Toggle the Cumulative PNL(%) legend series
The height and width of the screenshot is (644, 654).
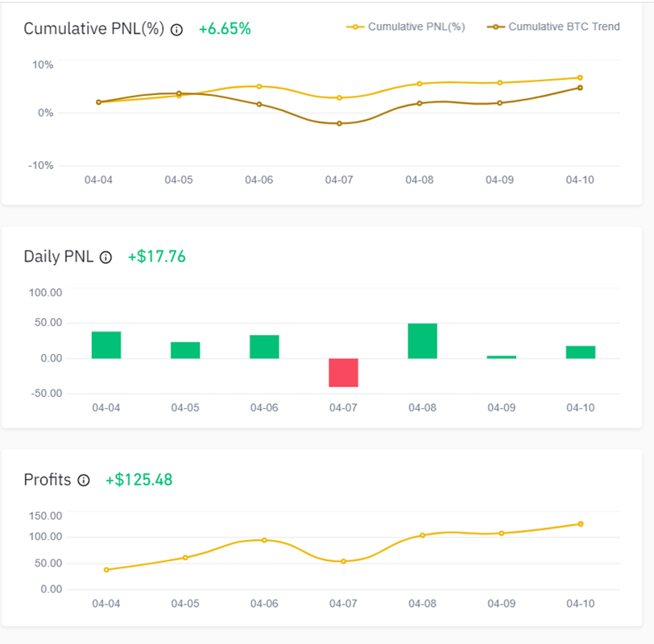pyautogui.click(x=405, y=27)
